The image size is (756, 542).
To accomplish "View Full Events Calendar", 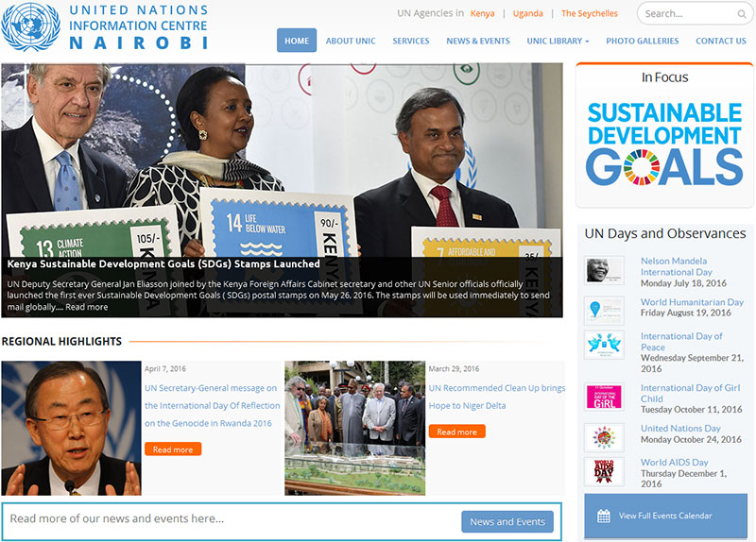I will (664, 516).
